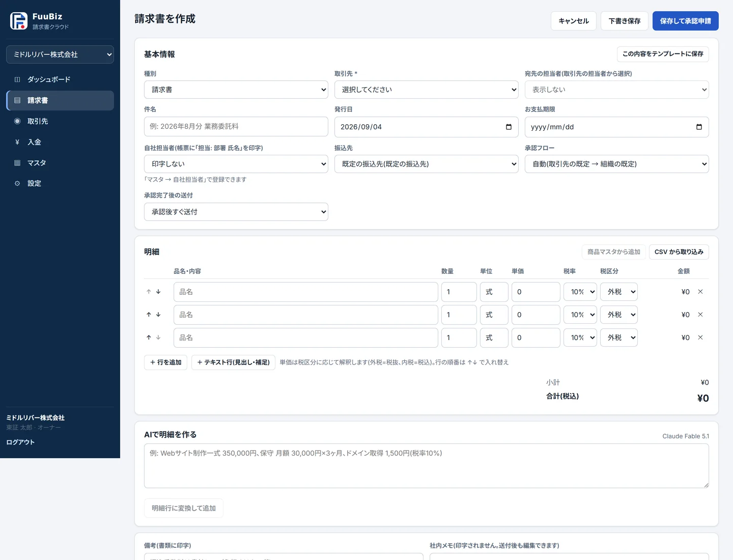This screenshot has height=560, width=733.
Task: Open the 自社担当者 dropdown
Action: pyautogui.click(x=236, y=164)
